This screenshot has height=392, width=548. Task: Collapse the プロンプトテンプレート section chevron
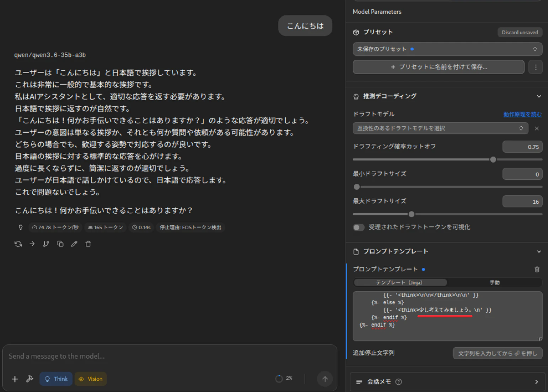539,251
